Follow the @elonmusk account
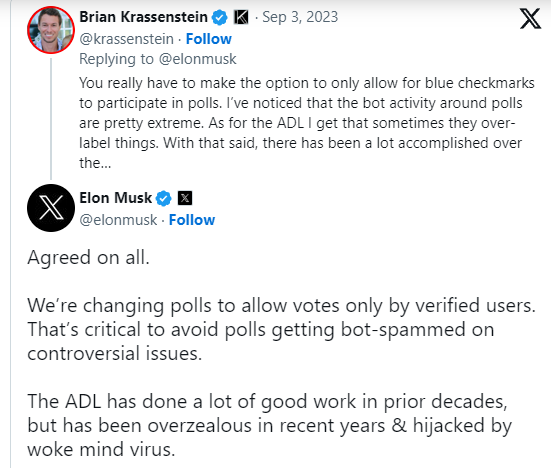The image size is (551, 468). (x=192, y=220)
